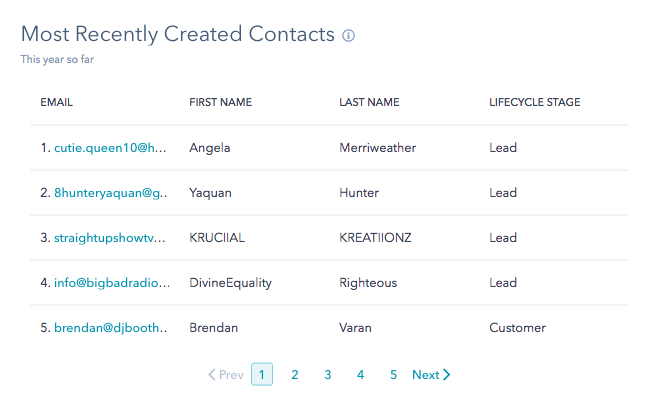The image size is (657, 404).
Task: Open the info@bigbadradio email contact link
Action: (x=112, y=283)
